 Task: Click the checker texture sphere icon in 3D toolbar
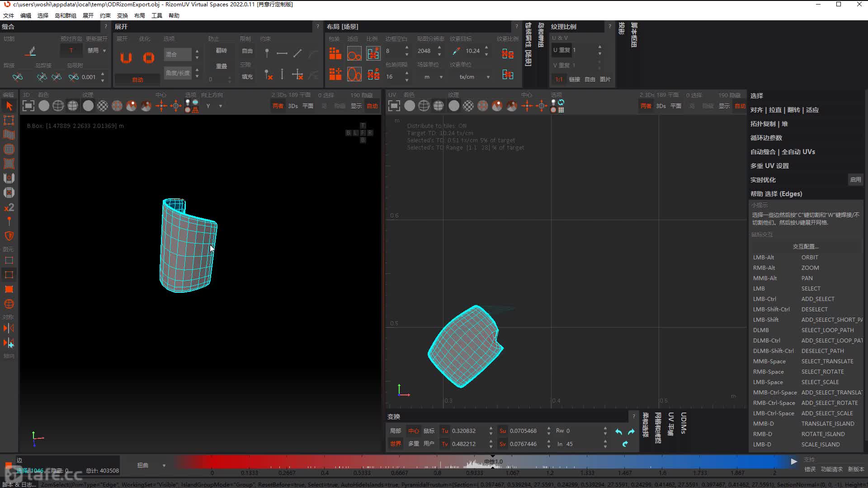click(x=103, y=106)
